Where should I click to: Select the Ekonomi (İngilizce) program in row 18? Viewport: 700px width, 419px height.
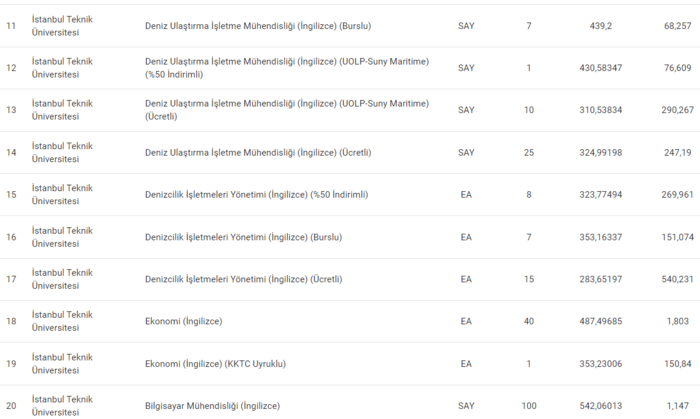184,321
